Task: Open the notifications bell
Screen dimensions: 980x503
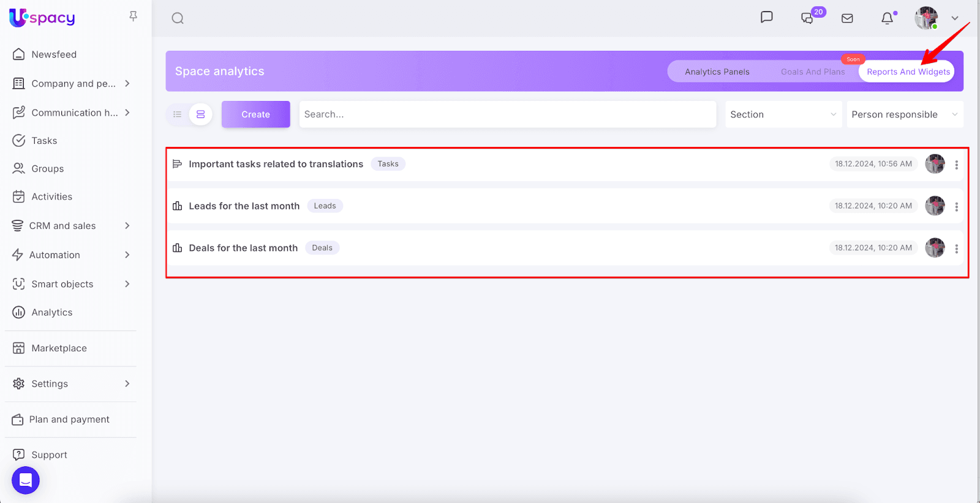Action: [887, 18]
